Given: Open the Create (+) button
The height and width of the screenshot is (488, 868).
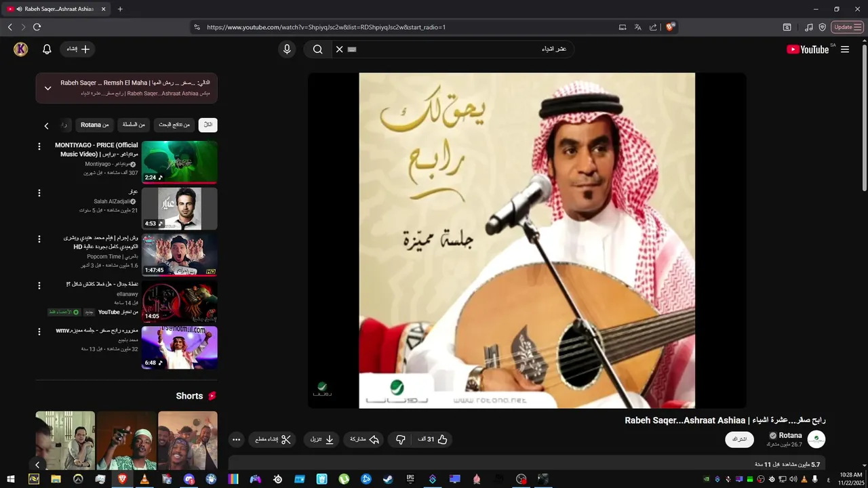Looking at the screenshot, I should (77, 49).
